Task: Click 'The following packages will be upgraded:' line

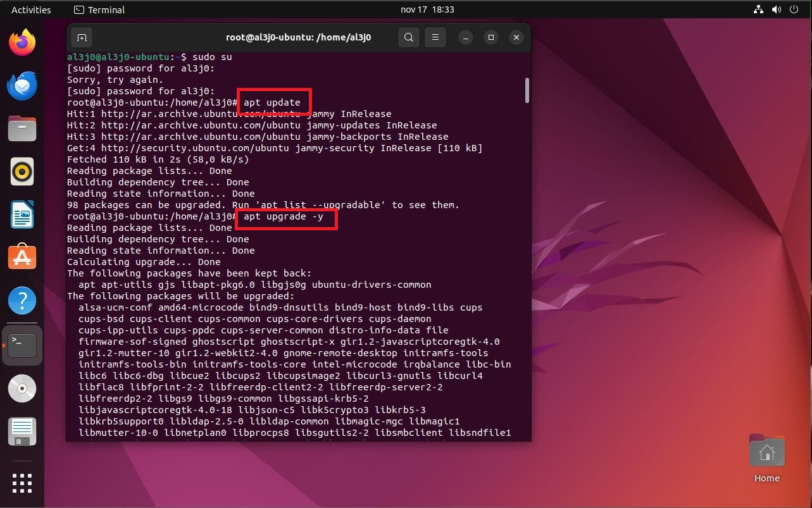Action: (181, 296)
